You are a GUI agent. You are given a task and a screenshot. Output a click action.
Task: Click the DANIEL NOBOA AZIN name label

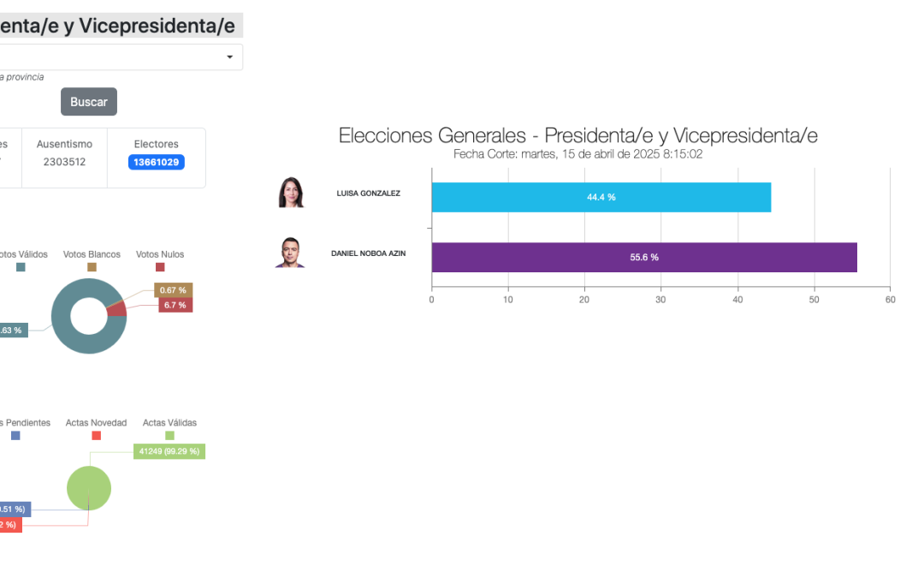pos(368,253)
